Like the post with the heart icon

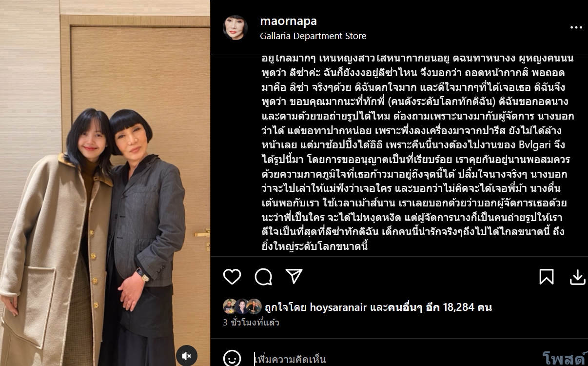tap(232, 277)
